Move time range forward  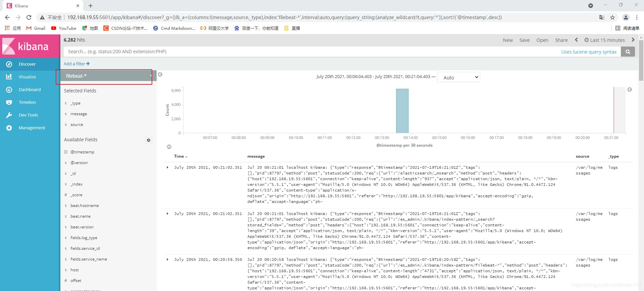click(633, 40)
